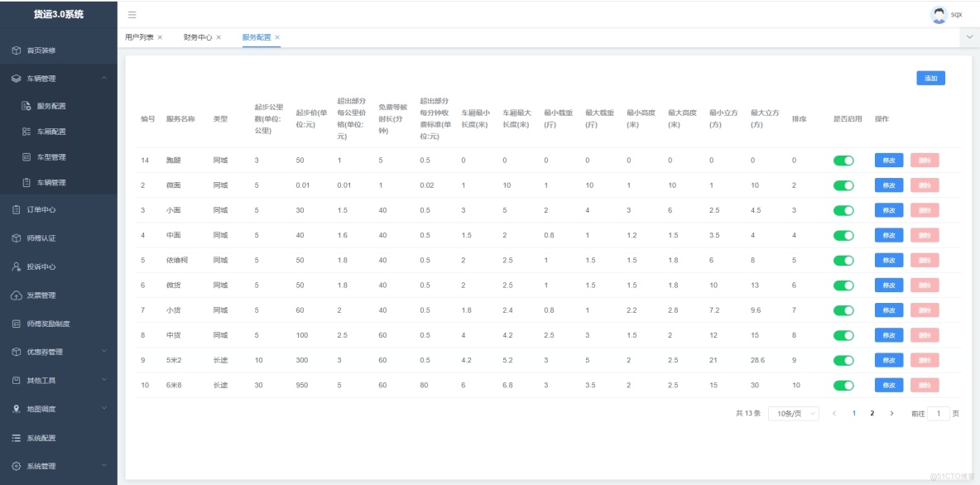Click the 优惠券管理 sidebar icon
Image resolution: width=980 pixels, height=485 pixels.
coord(17,352)
